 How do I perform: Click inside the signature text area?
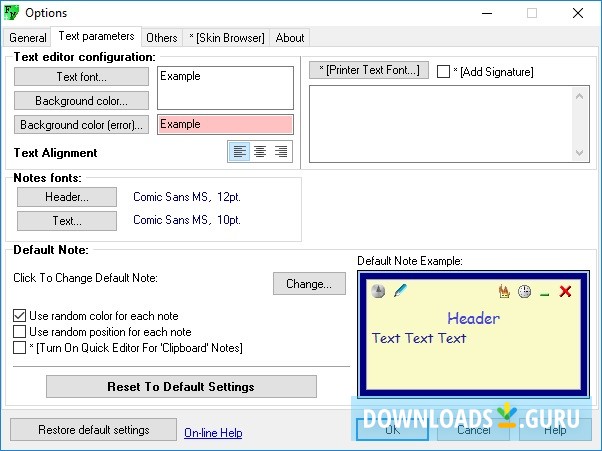[441, 124]
